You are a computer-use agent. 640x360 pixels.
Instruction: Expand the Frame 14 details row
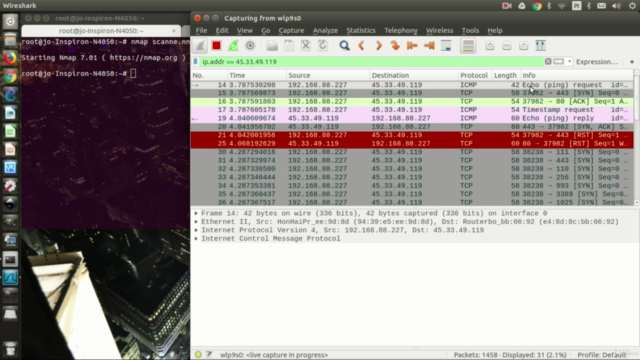[196, 213]
